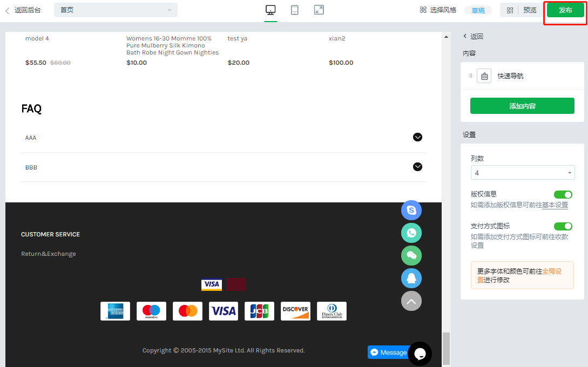Select the test ya product title
Screen dimensions: 588x367
[x=238, y=38]
